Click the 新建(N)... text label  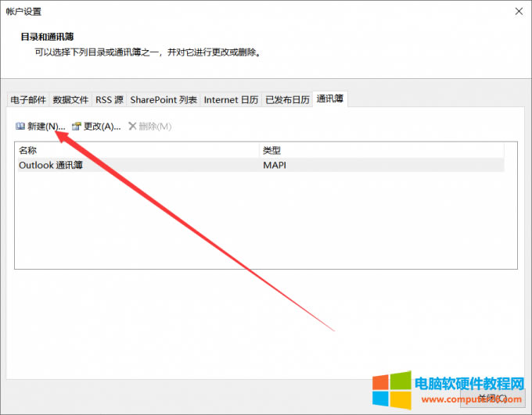coord(45,127)
